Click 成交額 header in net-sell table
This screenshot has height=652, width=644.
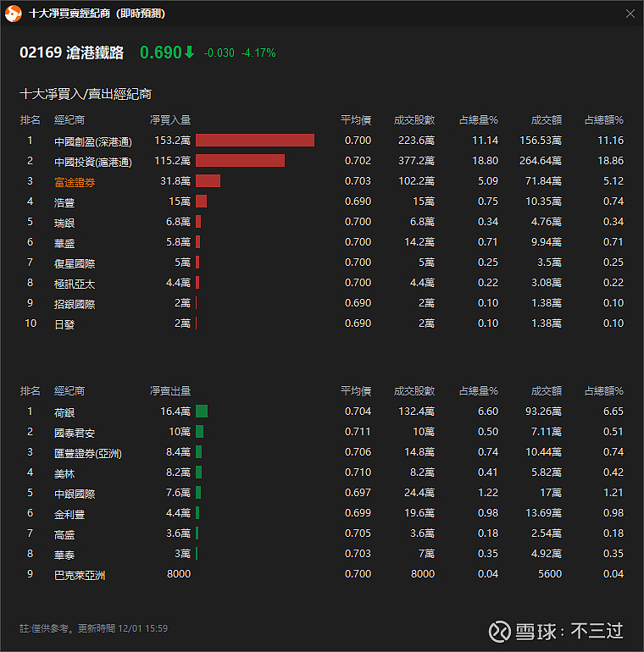click(547, 391)
